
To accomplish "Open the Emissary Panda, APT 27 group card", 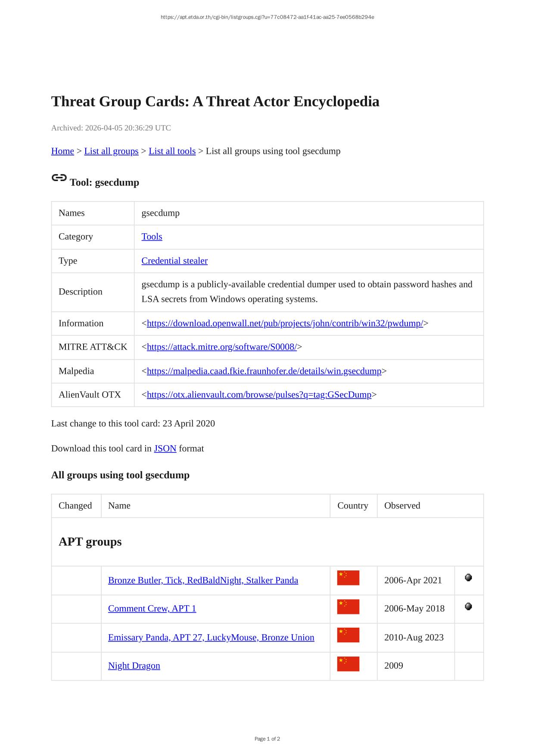I will coord(211,638).
